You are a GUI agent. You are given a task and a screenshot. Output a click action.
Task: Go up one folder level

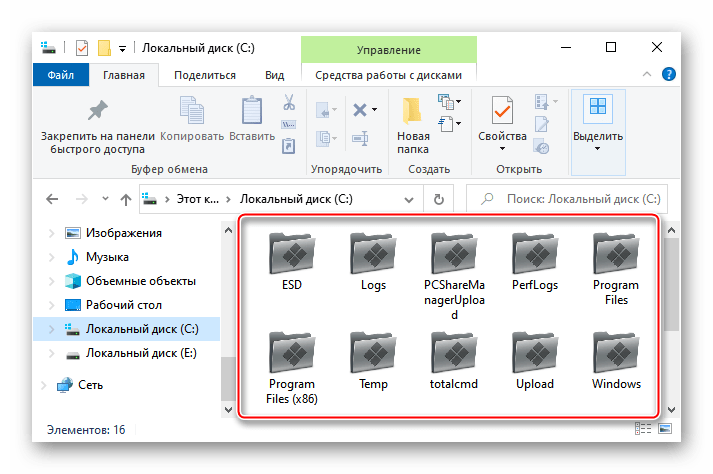[x=126, y=199]
